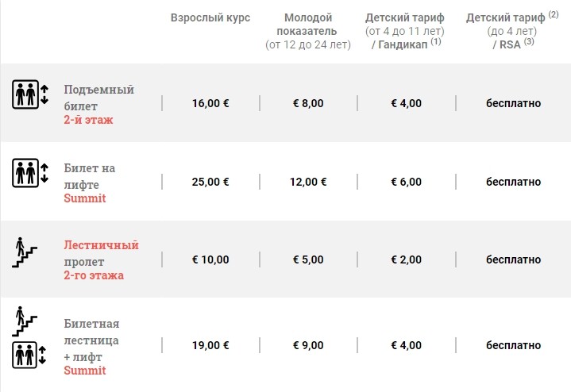This screenshot has width=571, height=392.
Task: Click the 19,00 € stairs plus lift price
Action: [x=210, y=345]
